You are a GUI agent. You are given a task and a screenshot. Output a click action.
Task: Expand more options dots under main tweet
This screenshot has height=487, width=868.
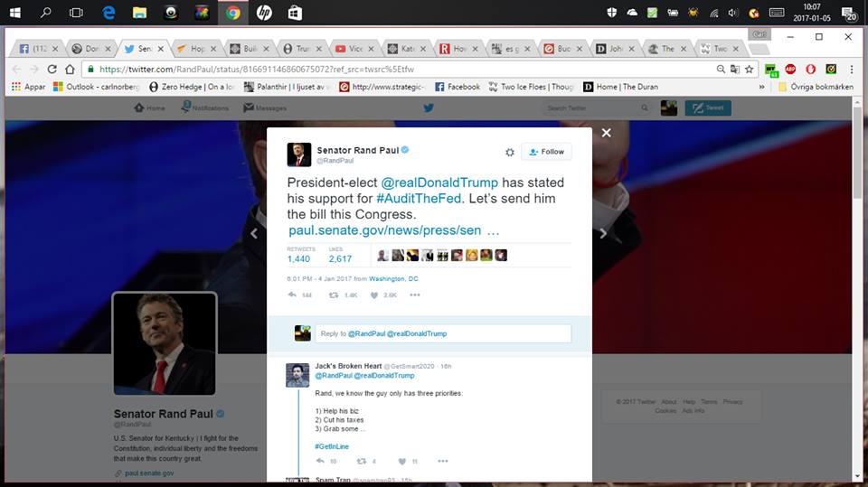(x=415, y=295)
